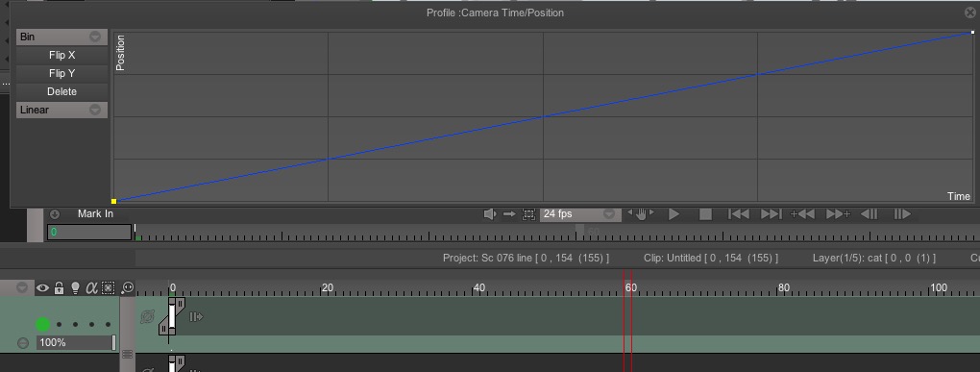Open the timeline header collapse arrow
The width and height of the screenshot is (980, 372).
point(22,287)
